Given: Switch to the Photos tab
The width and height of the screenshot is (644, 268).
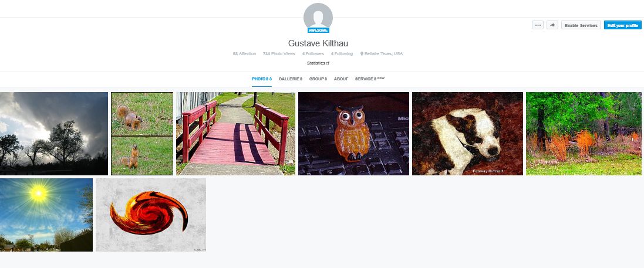Looking at the screenshot, I should (x=262, y=79).
